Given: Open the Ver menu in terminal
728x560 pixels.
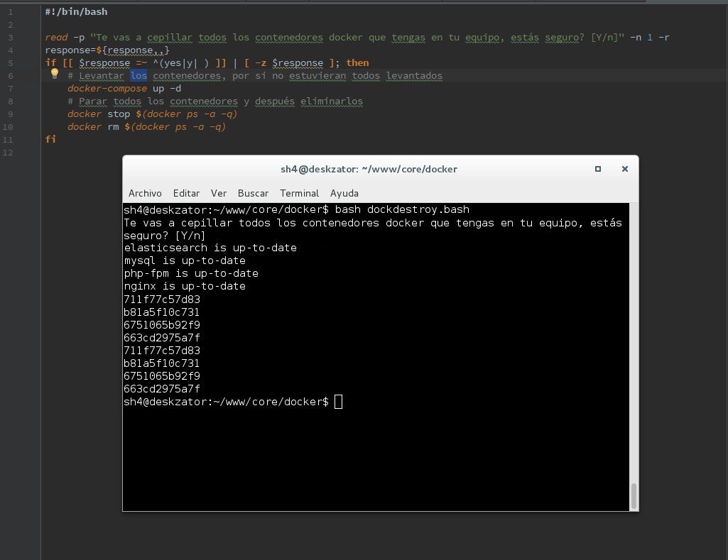Looking at the screenshot, I should click(218, 193).
